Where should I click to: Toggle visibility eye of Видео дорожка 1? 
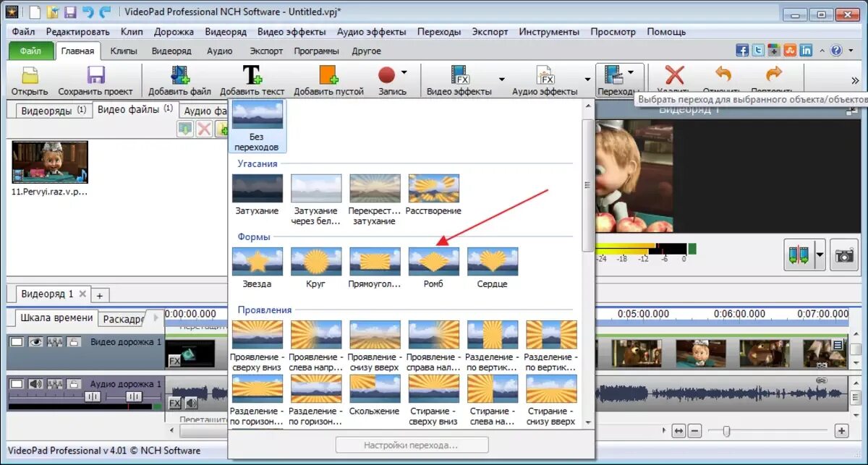click(34, 342)
